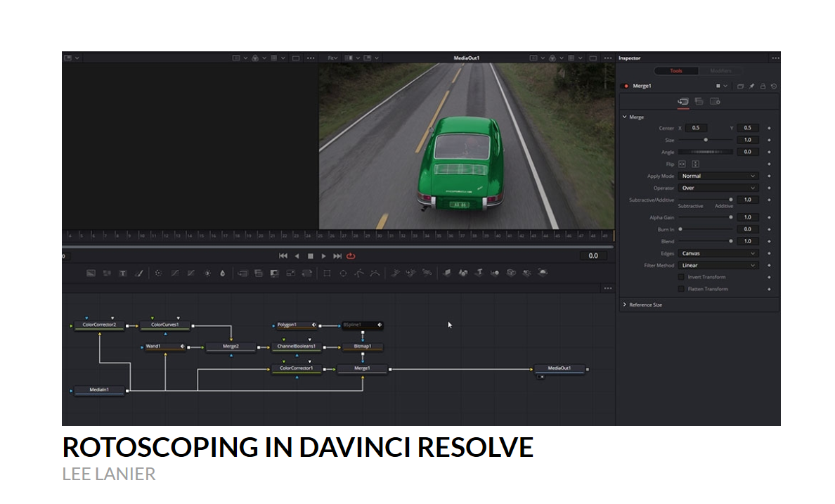835x504 pixels.
Task: Toggle Merge1 enable switch in Inspector
Action: click(626, 86)
